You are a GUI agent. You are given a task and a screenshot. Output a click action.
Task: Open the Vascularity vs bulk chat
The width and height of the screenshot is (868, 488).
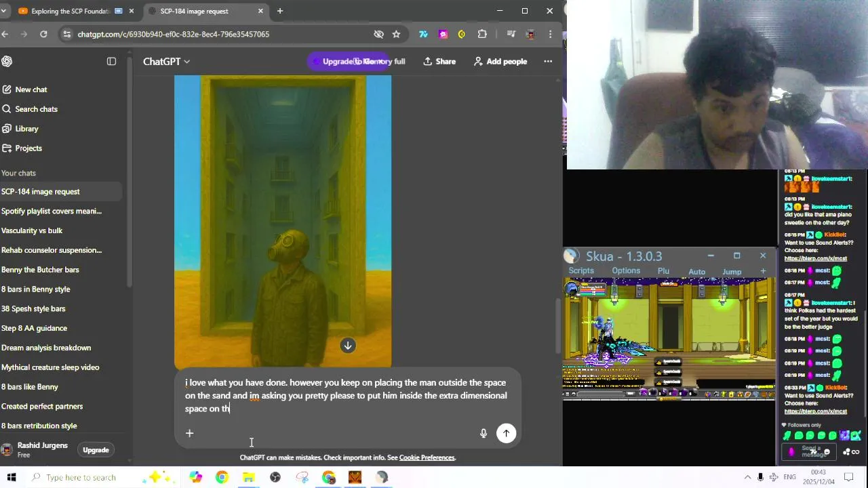tap(32, 230)
